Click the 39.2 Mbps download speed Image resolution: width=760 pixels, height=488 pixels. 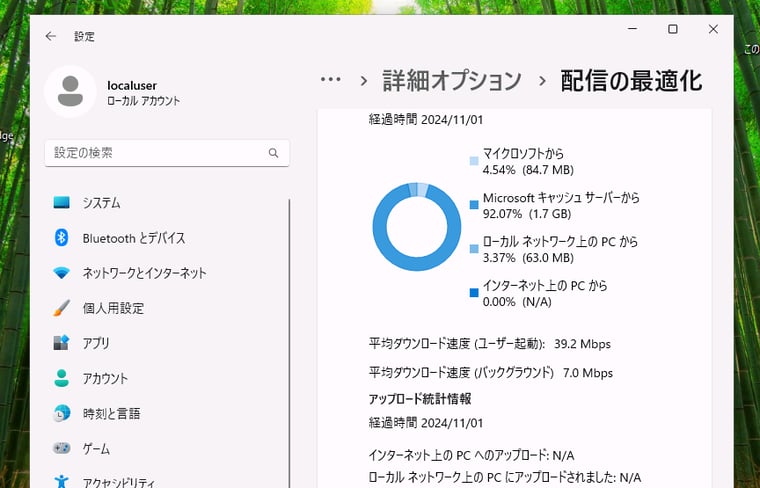[x=582, y=344]
